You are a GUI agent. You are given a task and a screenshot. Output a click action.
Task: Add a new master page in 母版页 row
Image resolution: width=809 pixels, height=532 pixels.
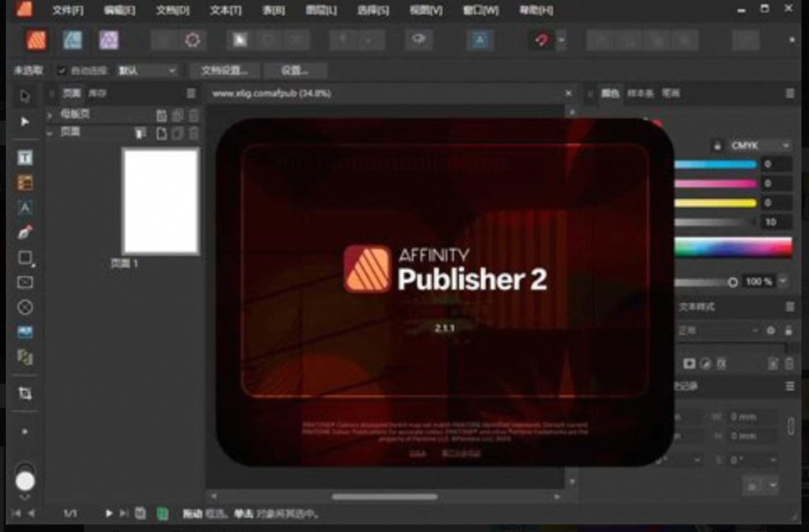(161, 115)
